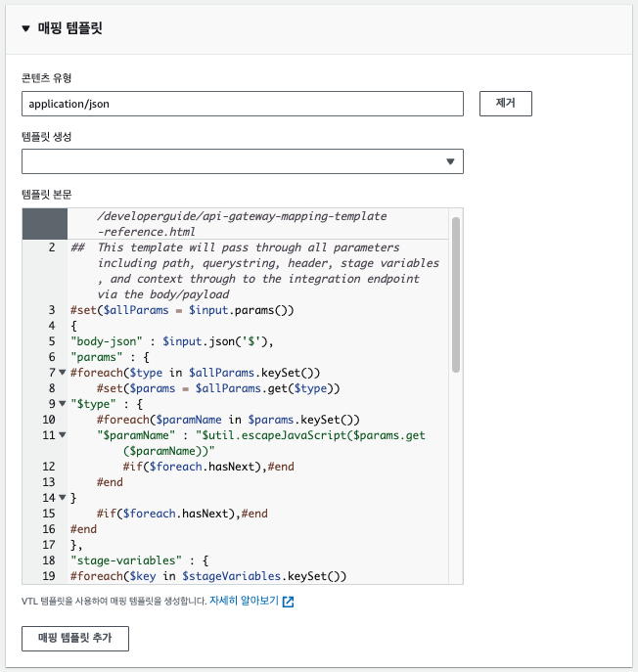Fold code at line 7 arrow
The width and height of the screenshot is (638, 672).
(x=63, y=373)
